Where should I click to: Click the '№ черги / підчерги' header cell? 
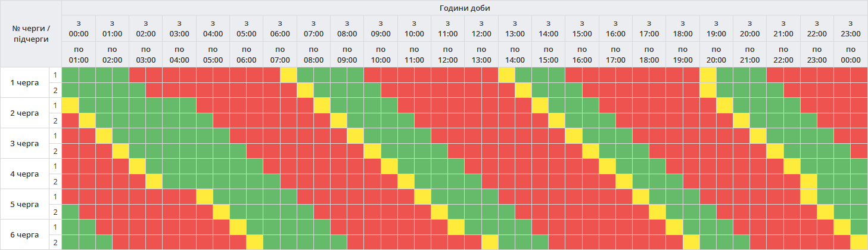tap(31, 33)
